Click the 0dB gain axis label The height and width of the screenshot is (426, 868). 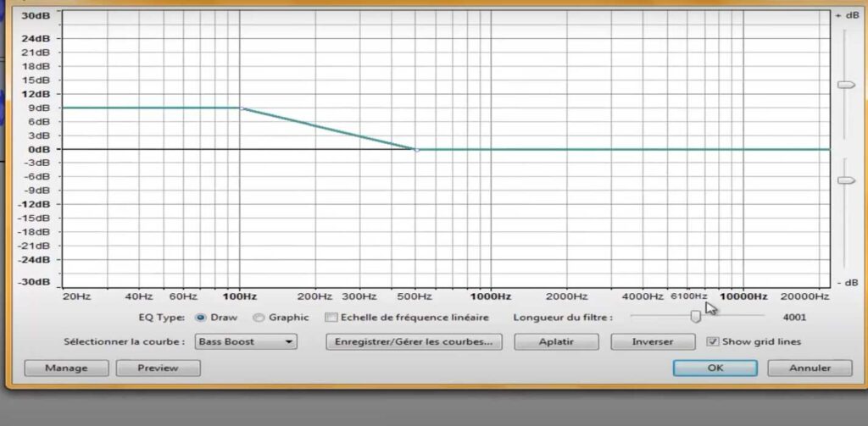[39, 149]
